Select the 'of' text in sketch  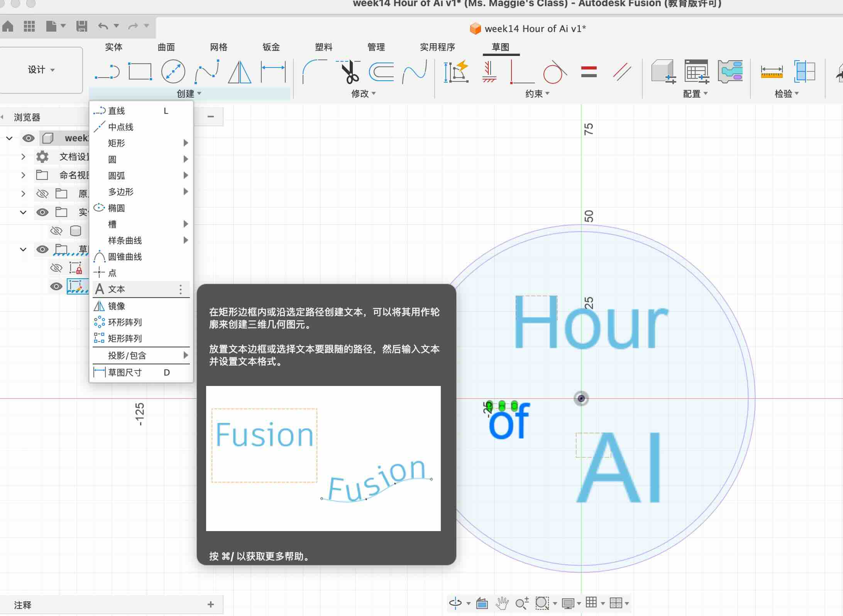tap(509, 421)
